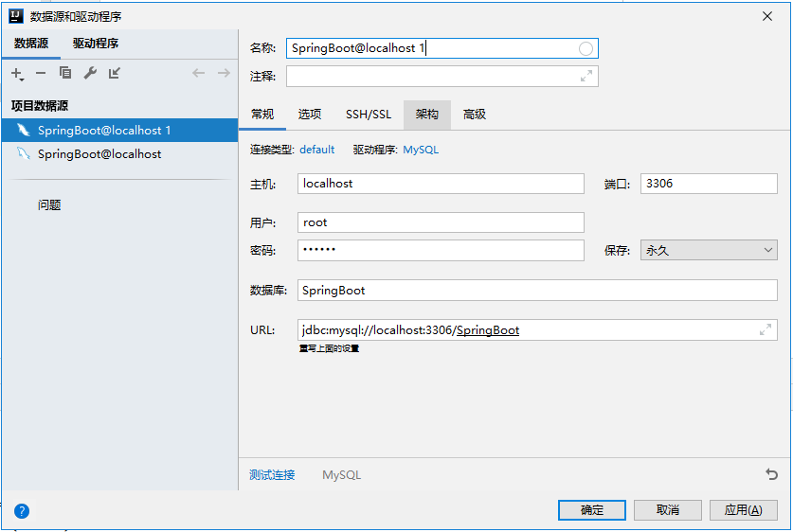Click the 应用(A) button
Screen dimensions: 793x532
click(744, 510)
